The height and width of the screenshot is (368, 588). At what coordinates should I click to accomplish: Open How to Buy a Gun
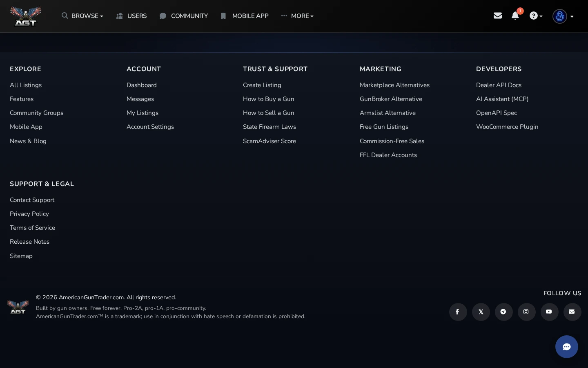269,99
